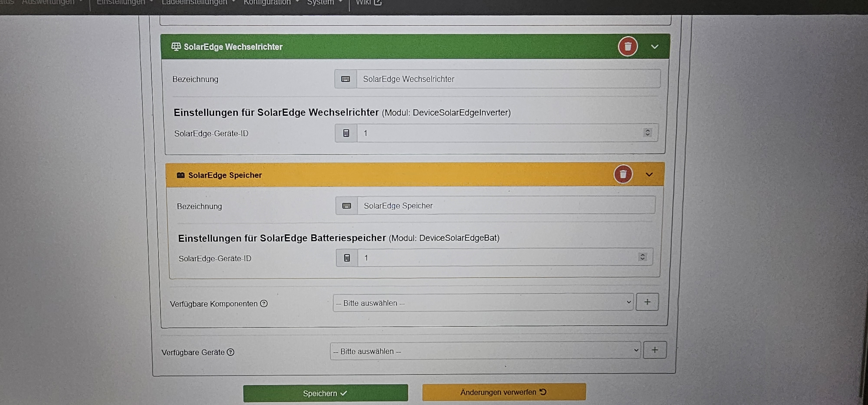Click solar panel icon in Wechselrichter header

pos(176,46)
